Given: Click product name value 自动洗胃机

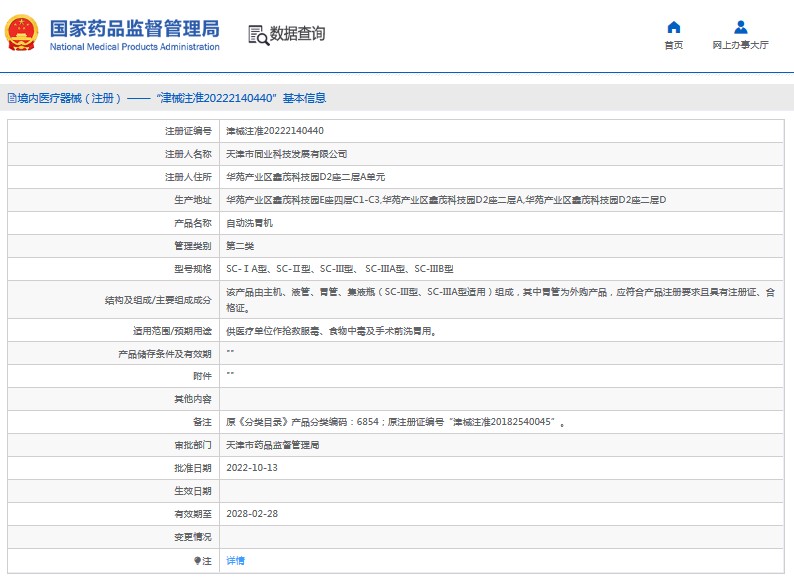Looking at the screenshot, I should (249, 223).
